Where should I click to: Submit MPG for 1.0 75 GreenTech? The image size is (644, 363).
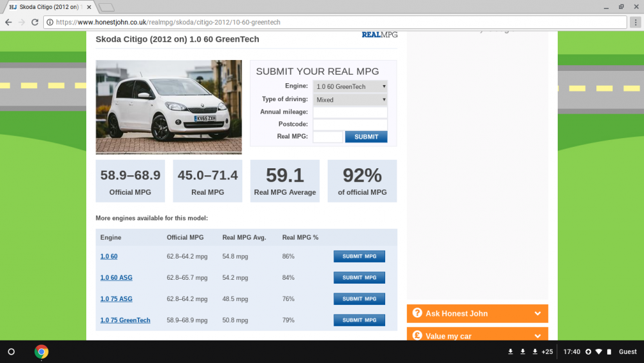359,320
